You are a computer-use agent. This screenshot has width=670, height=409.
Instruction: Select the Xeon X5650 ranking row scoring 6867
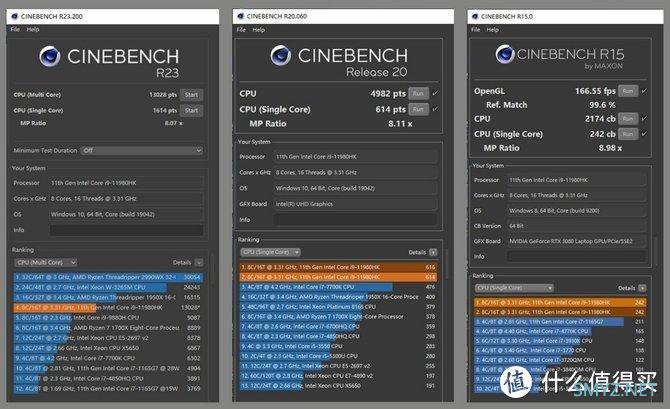click(108, 348)
